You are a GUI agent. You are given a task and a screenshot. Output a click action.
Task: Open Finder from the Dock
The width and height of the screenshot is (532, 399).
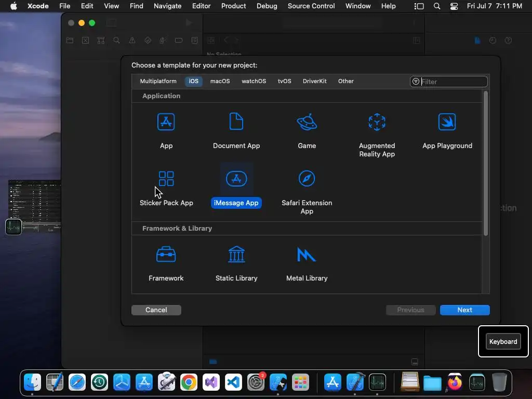pyautogui.click(x=33, y=382)
